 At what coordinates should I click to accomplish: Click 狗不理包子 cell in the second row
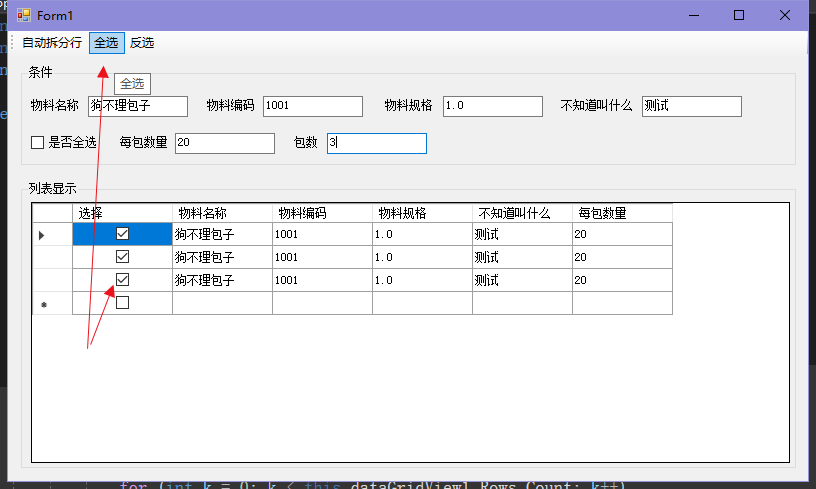point(222,257)
